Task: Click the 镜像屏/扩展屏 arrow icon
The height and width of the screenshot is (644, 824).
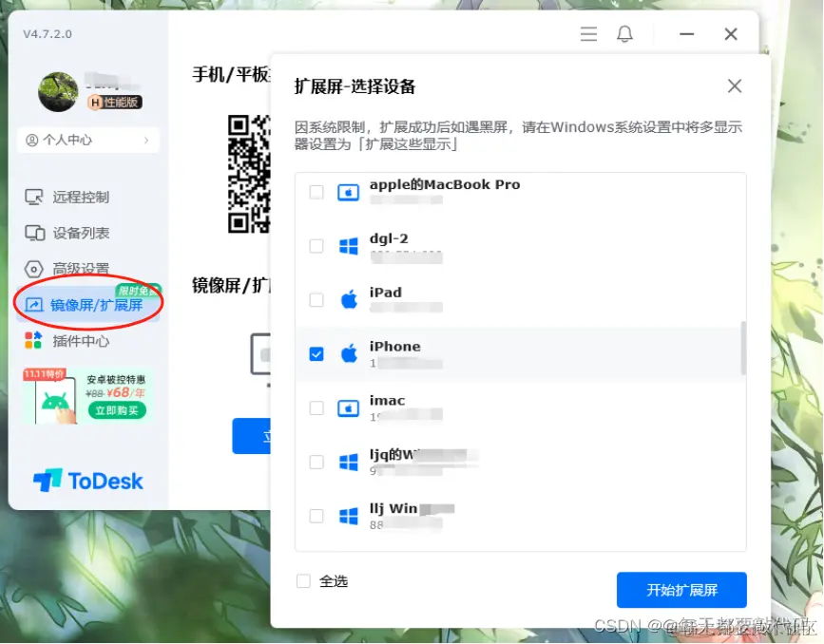Action: pos(34,305)
